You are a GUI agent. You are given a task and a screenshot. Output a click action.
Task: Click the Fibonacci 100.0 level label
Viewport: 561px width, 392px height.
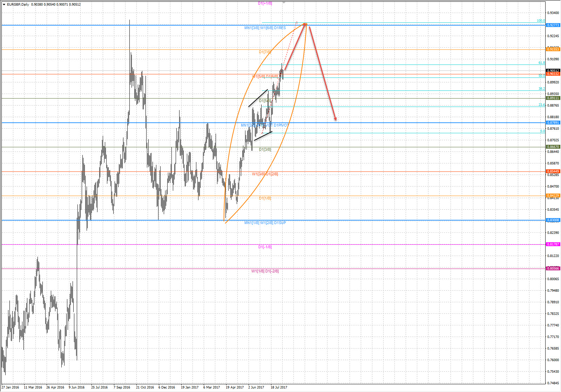click(541, 21)
